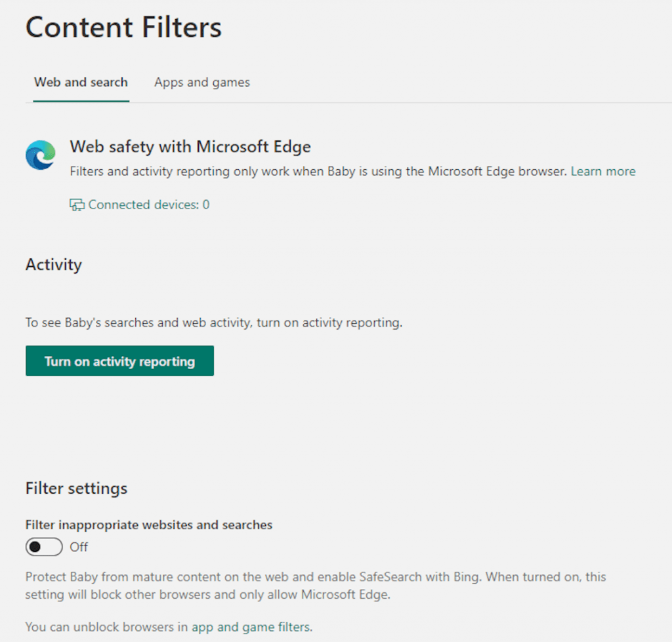The height and width of the screenshot is (642, 672).
Task: Click Filter inappropriate websites and searches label
Action: 149,525
